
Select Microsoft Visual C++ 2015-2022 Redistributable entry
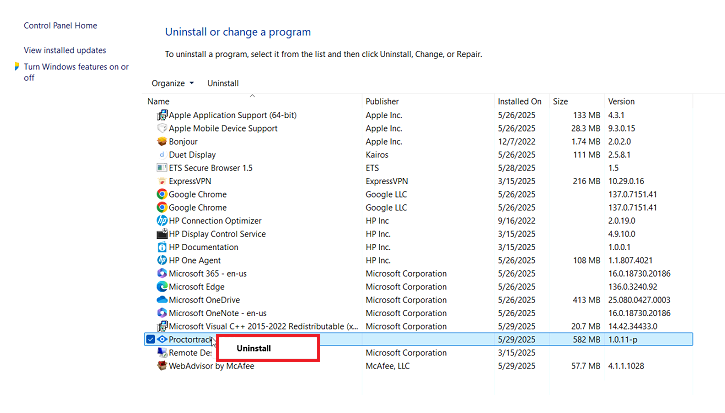click(264, 326)
